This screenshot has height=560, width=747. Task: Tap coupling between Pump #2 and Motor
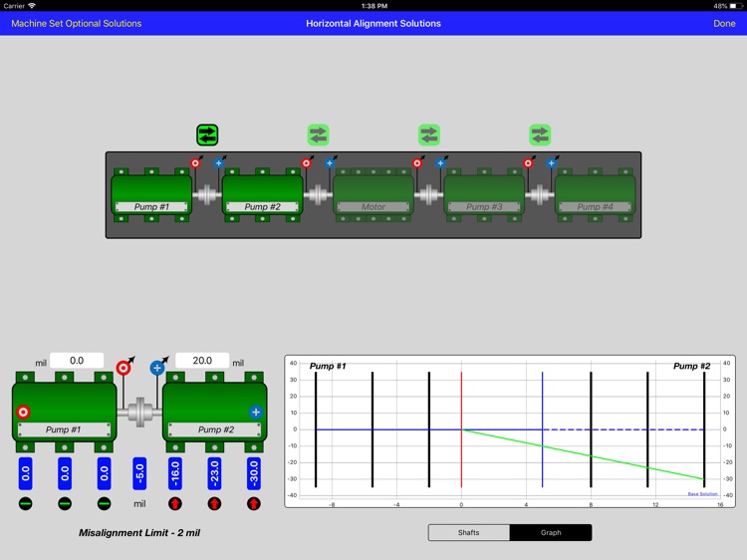point(319,195)
